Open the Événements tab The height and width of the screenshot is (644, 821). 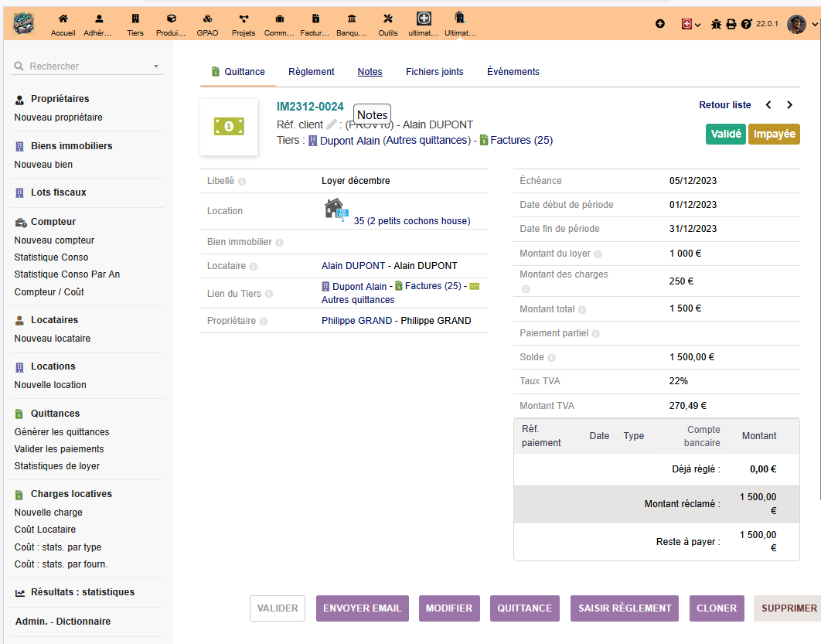point(513,72)
